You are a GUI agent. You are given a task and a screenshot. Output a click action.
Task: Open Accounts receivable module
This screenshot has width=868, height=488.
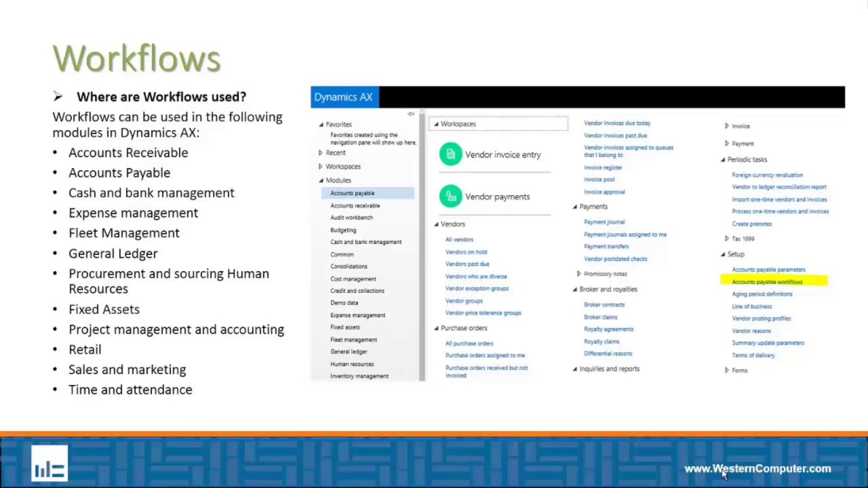click(355, 205)
